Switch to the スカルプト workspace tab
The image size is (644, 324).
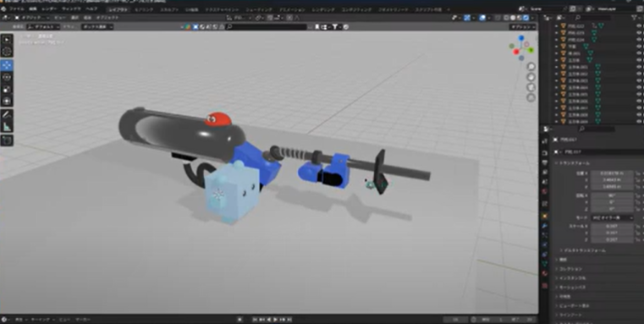(169, 9)
